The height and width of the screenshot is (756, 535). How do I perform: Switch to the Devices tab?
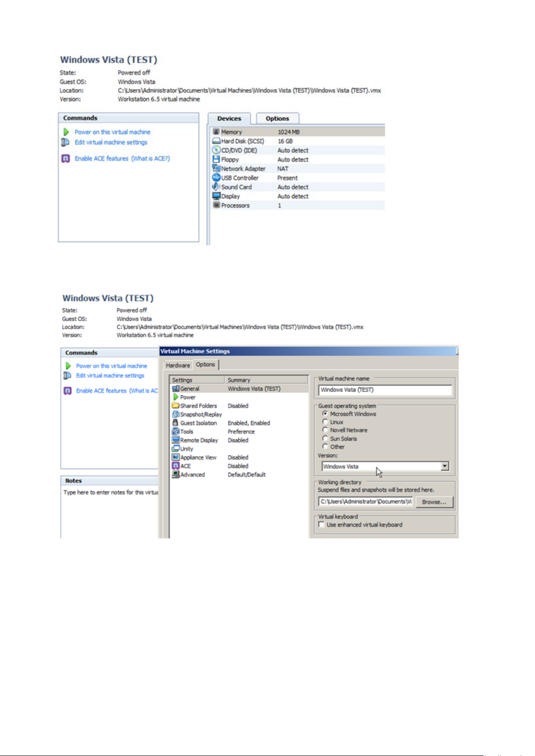point(229,118)
